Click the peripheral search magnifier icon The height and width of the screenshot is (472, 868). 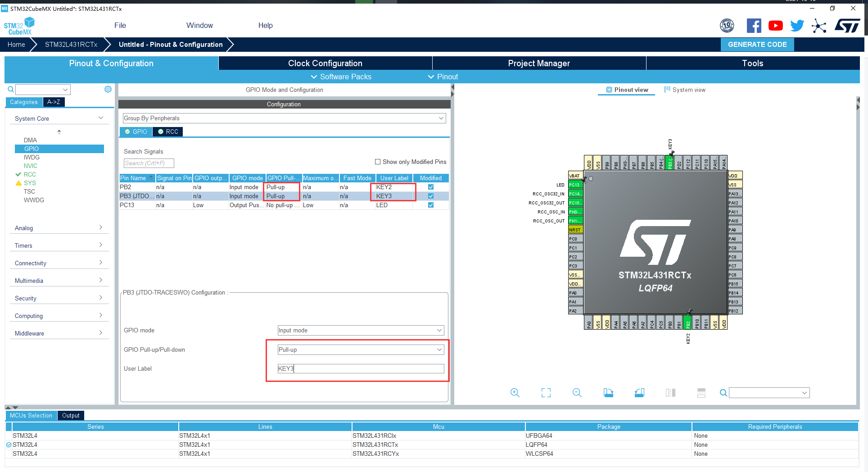(11, 89)
